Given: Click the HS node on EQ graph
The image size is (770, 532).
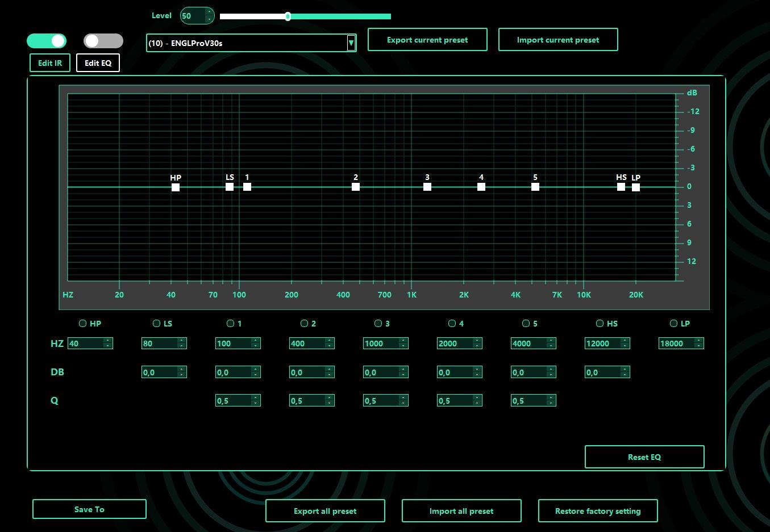Looking at the screenshot, I should 621,187.
